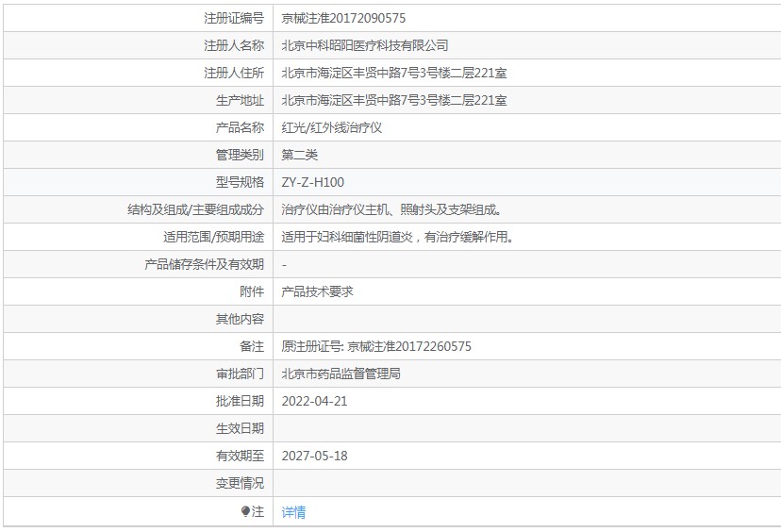
Task: Click the 附件 label
Action: (252, 291)
